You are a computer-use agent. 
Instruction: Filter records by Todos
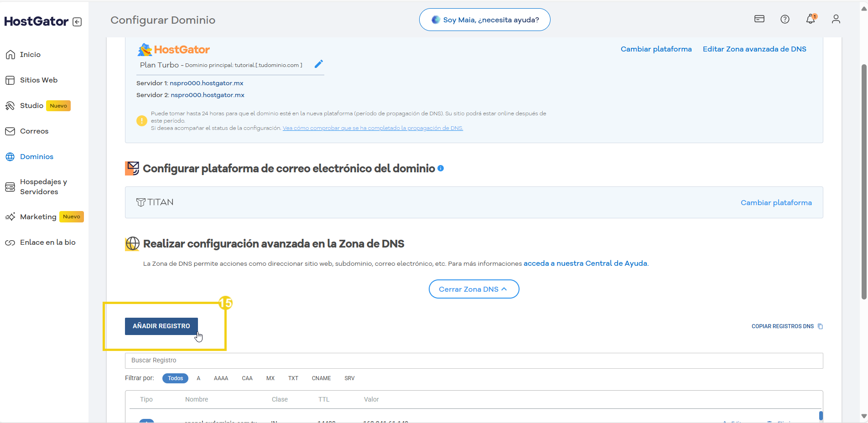tap(175, 378)
